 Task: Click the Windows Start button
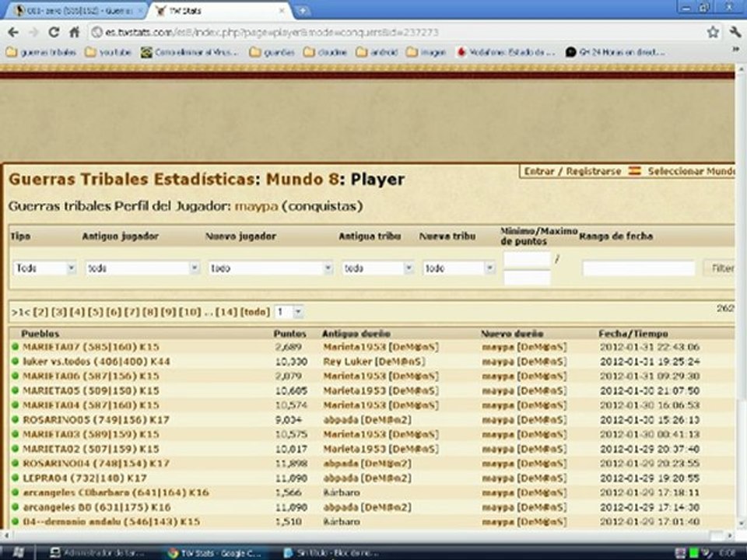pyautogui.click(x=18, y=553)
